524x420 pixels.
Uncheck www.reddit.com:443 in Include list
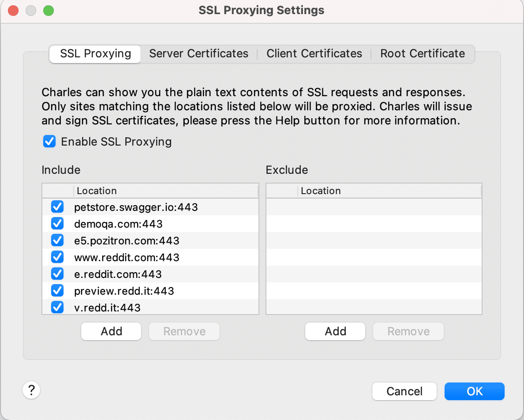[57, 257]
